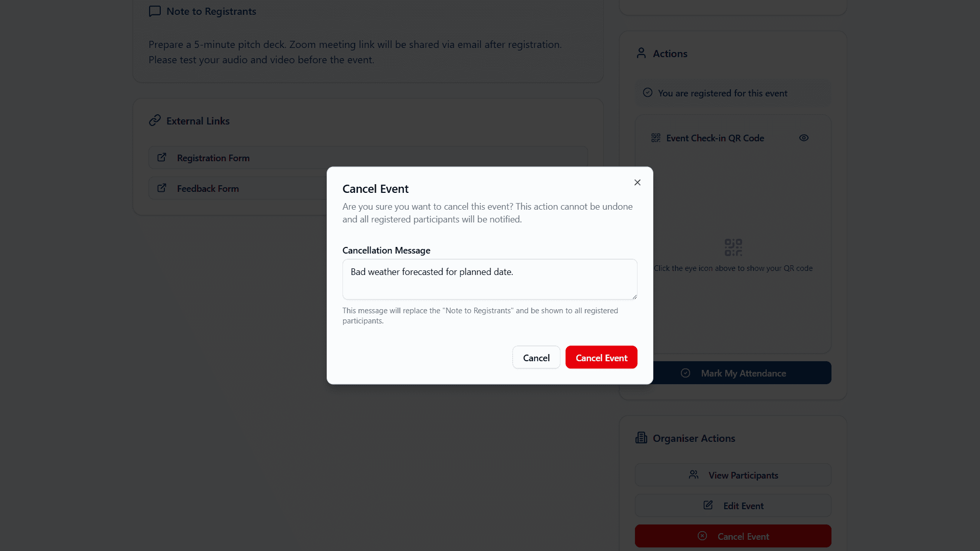Click the person icon next to Actions
Screen dimensions: 980x551
(641, 53)
